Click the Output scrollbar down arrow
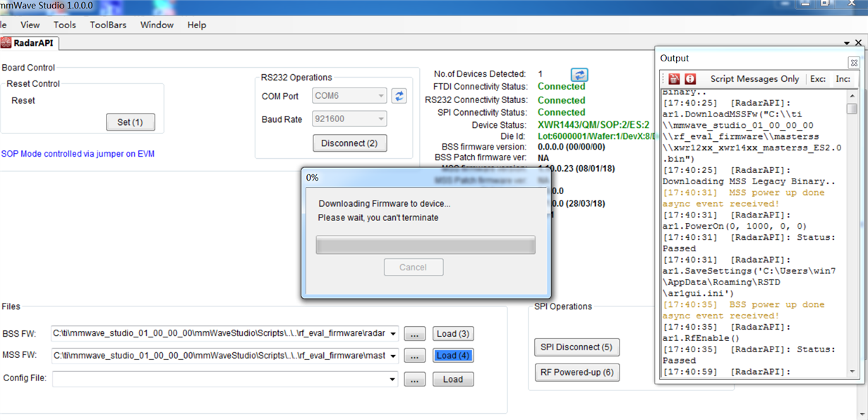The height and width of the screenshot is (420, 868). (852, 371)
